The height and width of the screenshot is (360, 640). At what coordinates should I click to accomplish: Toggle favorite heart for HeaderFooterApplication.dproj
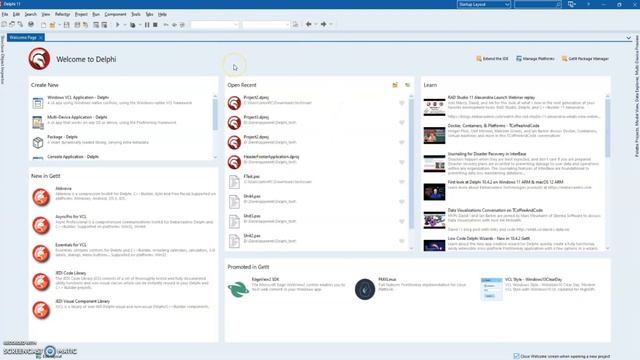(402, 162)
